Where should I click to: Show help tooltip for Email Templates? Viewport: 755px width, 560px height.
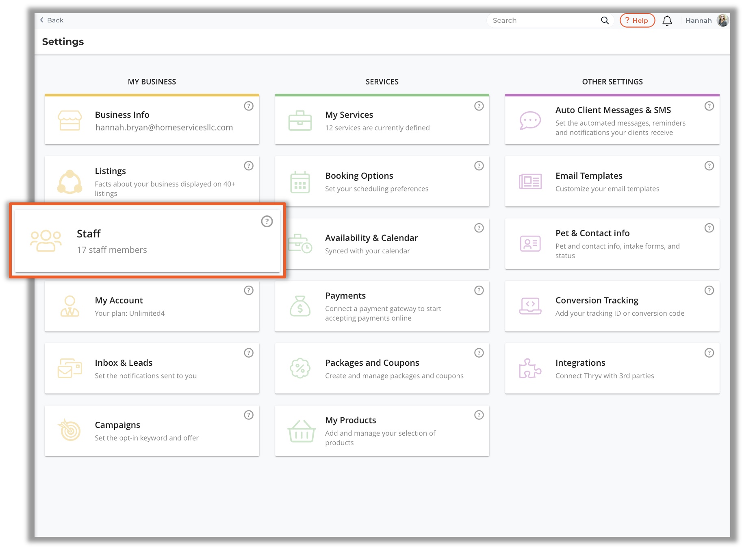click(x=709, y=166)
